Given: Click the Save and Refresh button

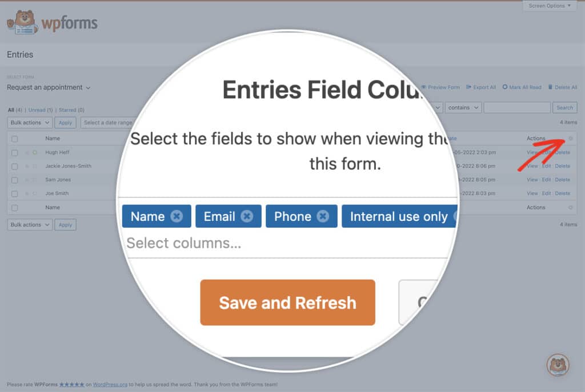Looking at the screenshot, I should click(x=287, y=302).
